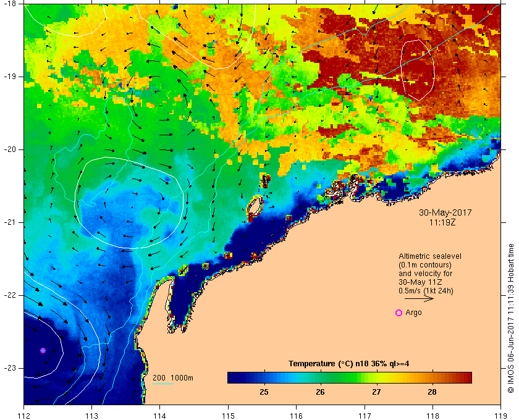Click the latitude axis label -22
This screenshot has width=519, height=420.
(9, 295)
